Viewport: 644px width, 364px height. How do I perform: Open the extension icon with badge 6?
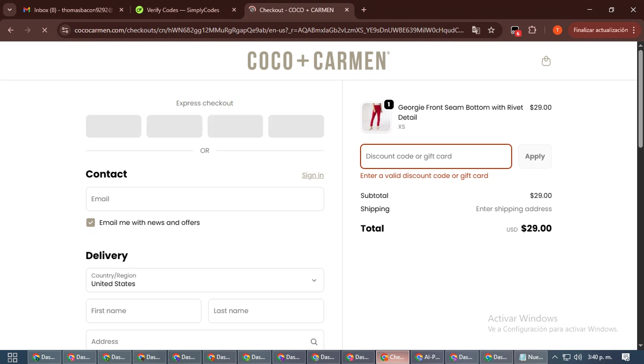(515, 31)
